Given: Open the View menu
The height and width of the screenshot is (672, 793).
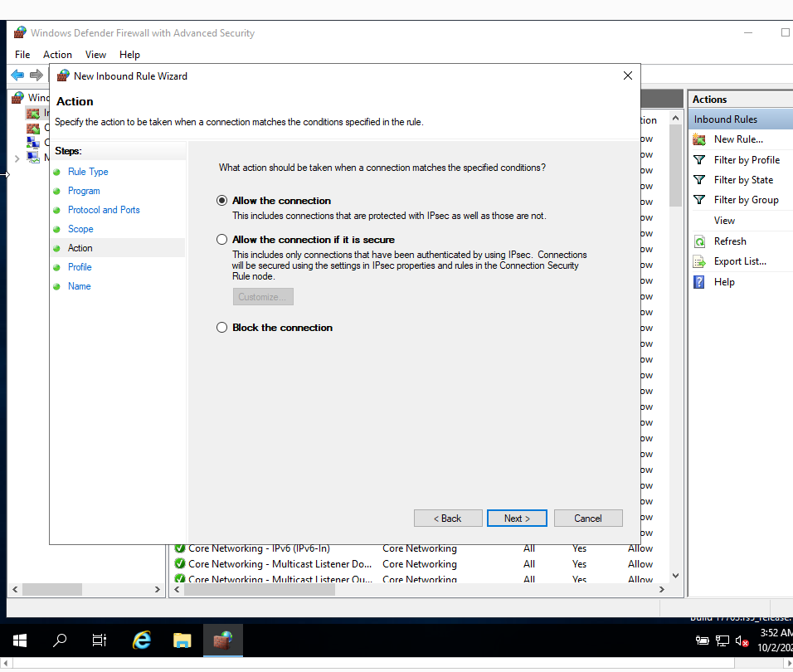Looking at the screenshot, I should coord(95,55).
